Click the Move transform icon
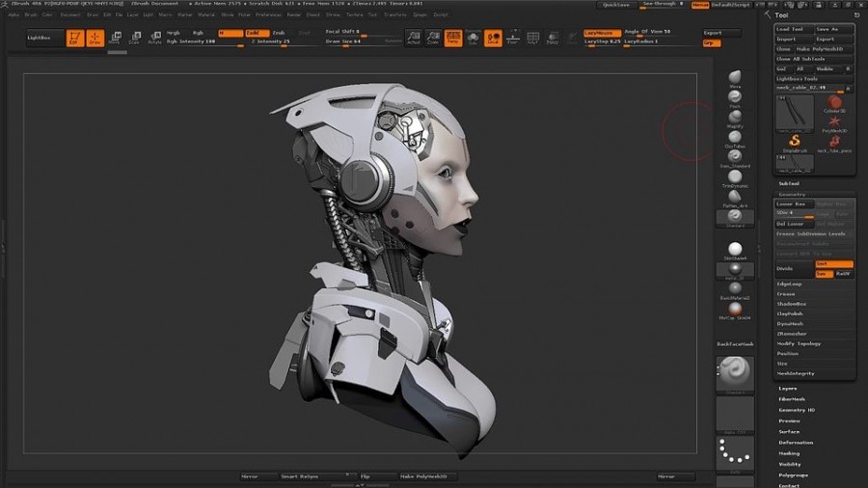Image resolution: width=868 pixels, height=488 pixels. [x=115, y=39]
